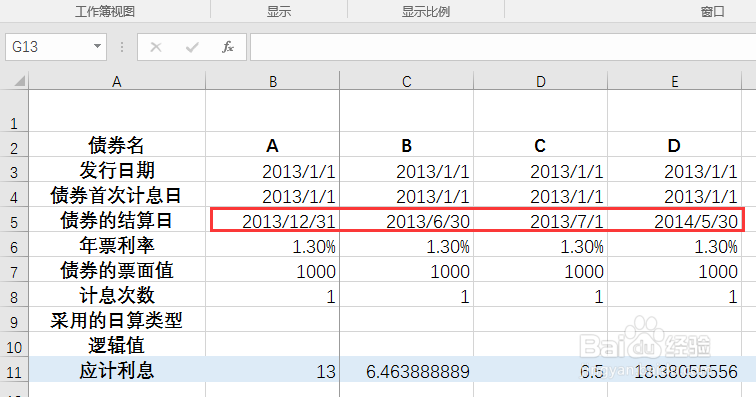Image resolution: width=756 pixels, height=397 pixels.
Task: Click the 窗口 ribbon group label
Action: pos(713,11)
